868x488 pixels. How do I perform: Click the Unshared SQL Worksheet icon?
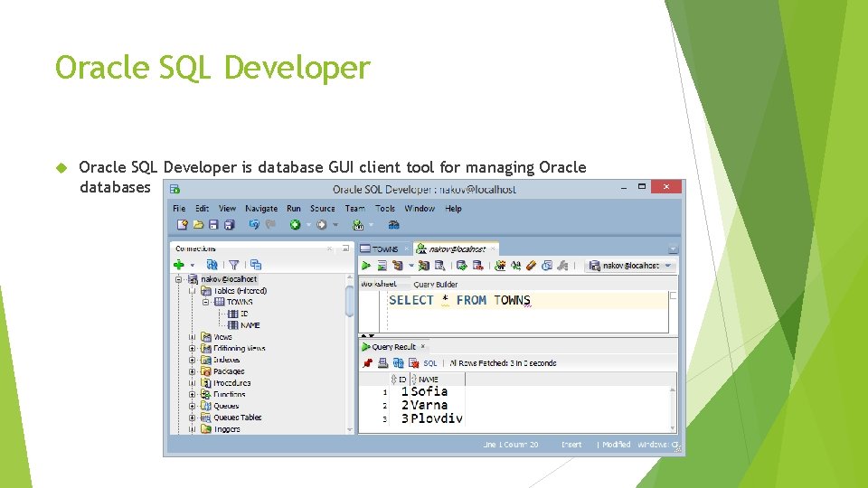click(x=500, y=266)
